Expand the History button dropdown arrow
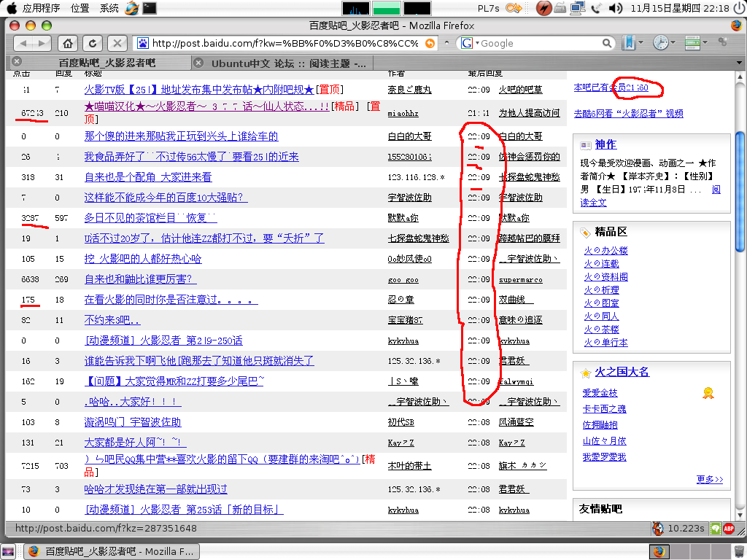The width and height of the screenshot is (747, 560). pyautogui.click(x=672, y=43)
